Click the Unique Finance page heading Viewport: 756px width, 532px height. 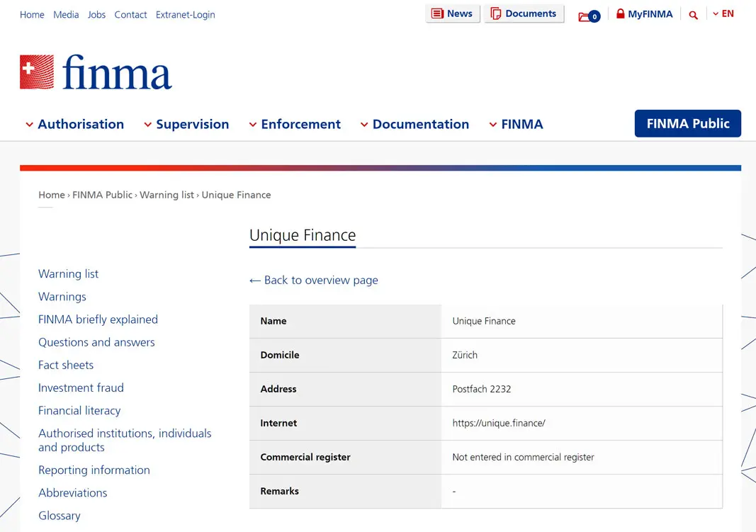[303, 235]
